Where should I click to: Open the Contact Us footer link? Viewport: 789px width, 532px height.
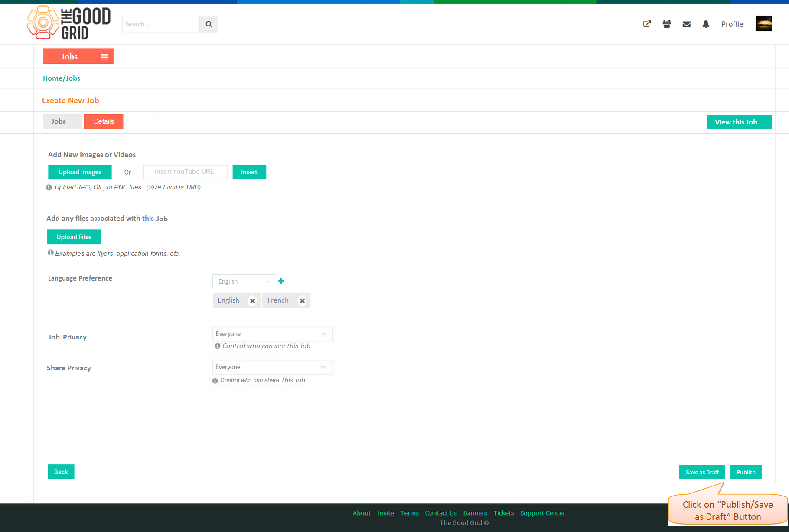click(441, 513)
